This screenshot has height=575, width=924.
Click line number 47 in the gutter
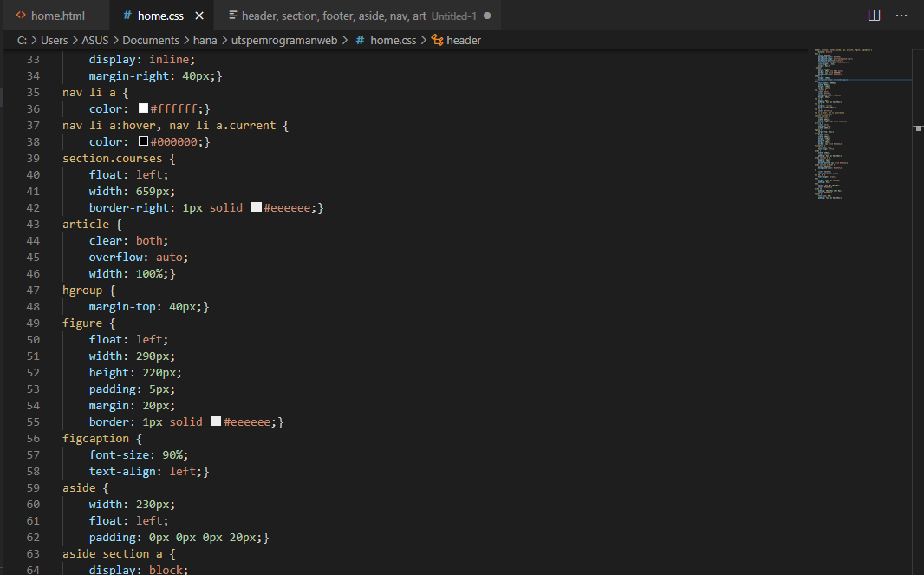(x=33, y=291)
